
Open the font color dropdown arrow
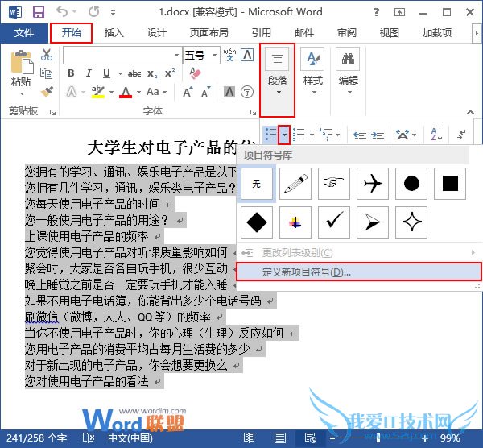(139, 92)
